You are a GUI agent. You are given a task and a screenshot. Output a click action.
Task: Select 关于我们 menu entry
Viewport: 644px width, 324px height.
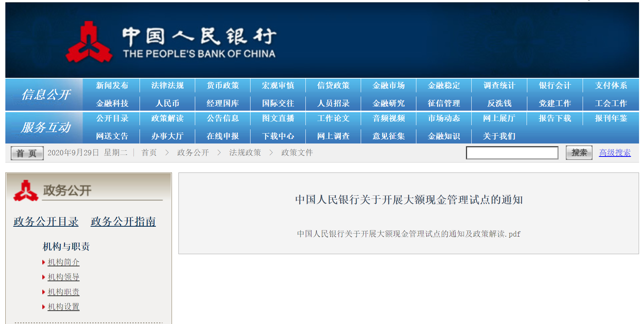[499, 136]
